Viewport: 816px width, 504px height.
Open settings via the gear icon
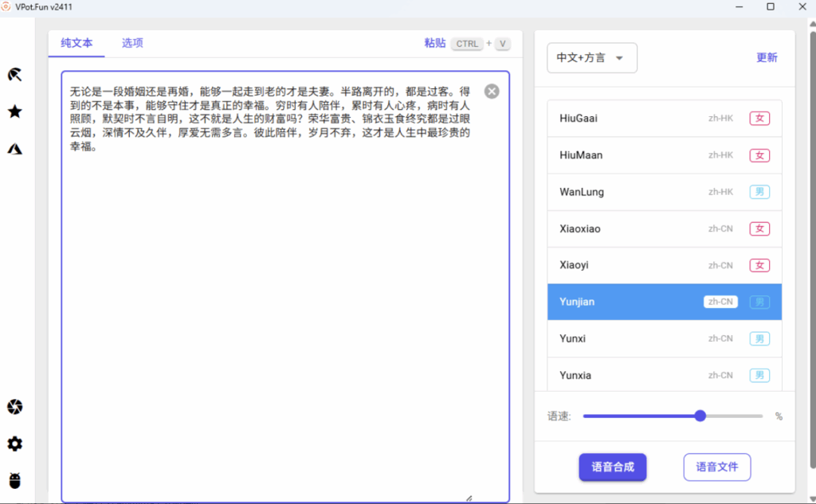click(x=14, y=443)
